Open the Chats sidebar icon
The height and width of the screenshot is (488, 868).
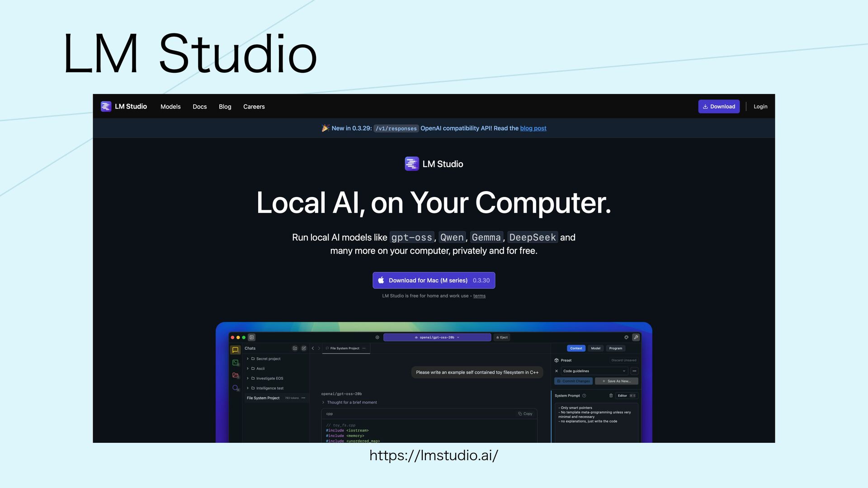pos(235,350)
